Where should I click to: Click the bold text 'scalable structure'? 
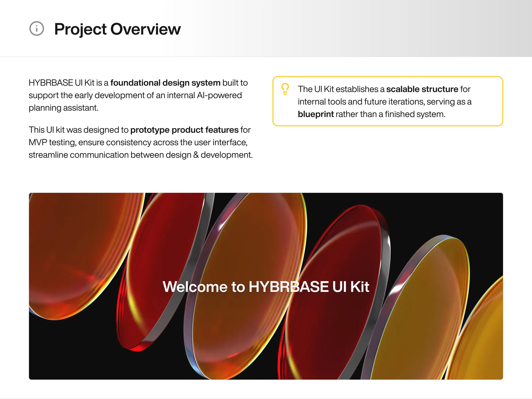click(422, 89)
